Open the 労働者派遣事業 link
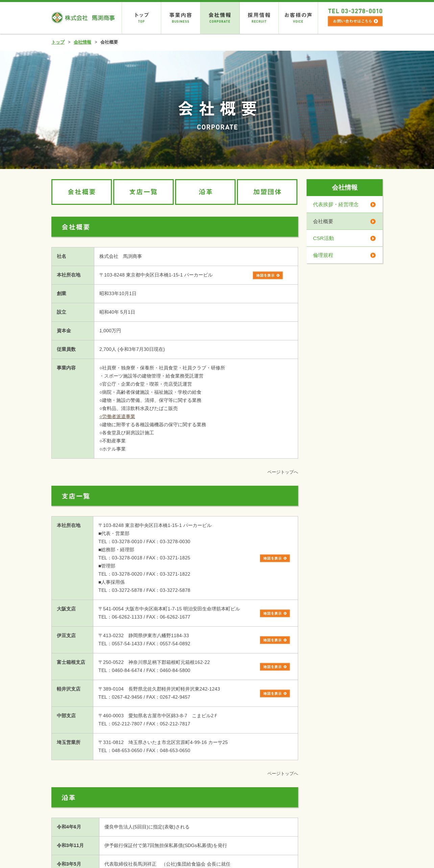This screenshot has width=434, height=868. point(117,417)
